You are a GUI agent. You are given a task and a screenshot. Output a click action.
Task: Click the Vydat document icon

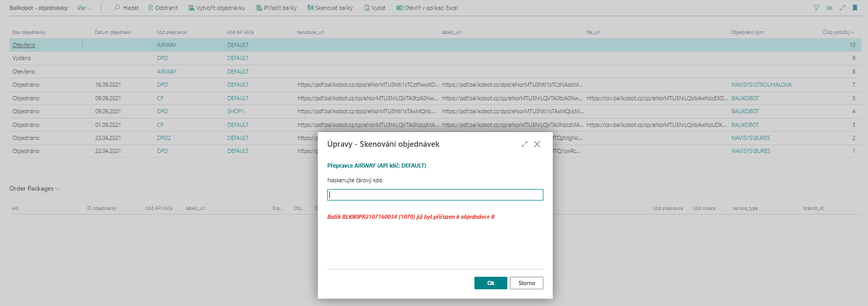coord(367,8)
